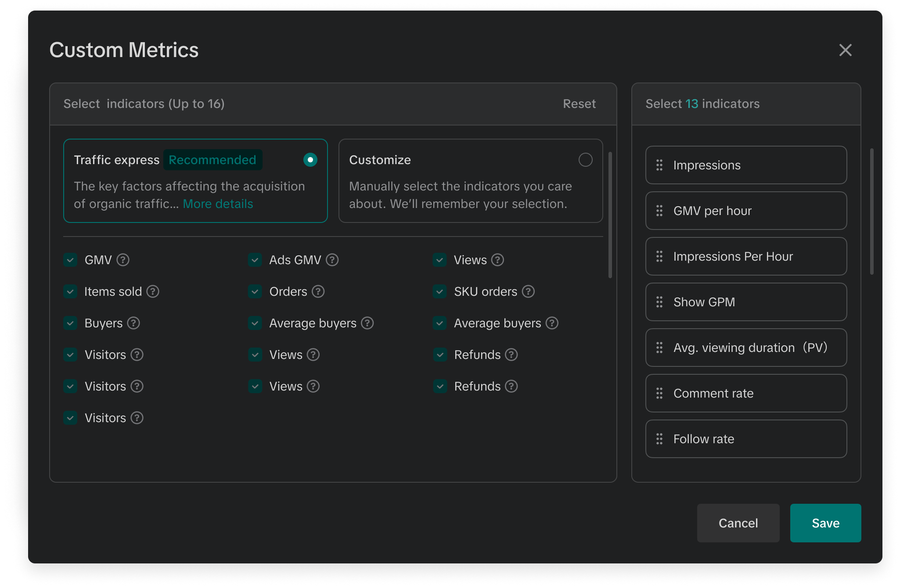Uncheck the GMV checkbox

pos(70,260)
